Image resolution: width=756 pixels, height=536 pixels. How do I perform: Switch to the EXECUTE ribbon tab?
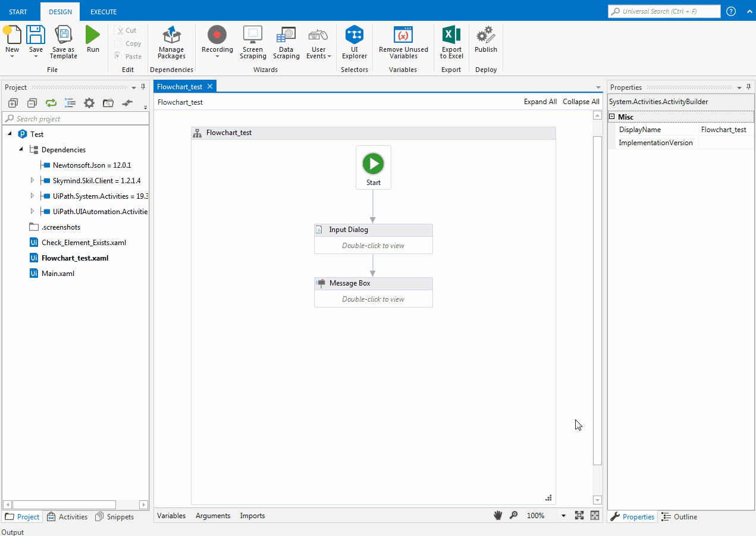(103, 12)
